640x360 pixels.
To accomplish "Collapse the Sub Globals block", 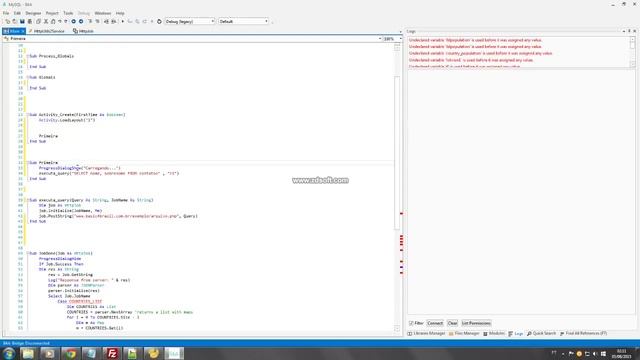I will pyautogui.click(x=28, y=77).
